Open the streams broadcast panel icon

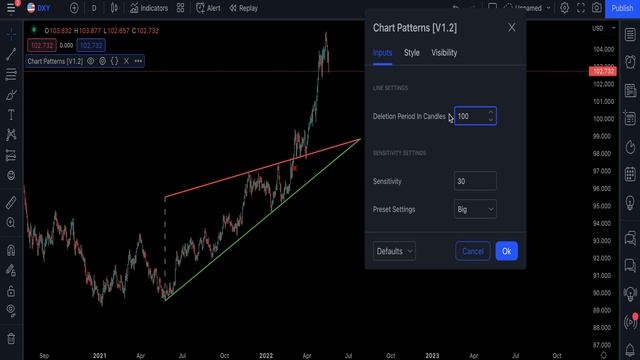(x=630, y=322)
